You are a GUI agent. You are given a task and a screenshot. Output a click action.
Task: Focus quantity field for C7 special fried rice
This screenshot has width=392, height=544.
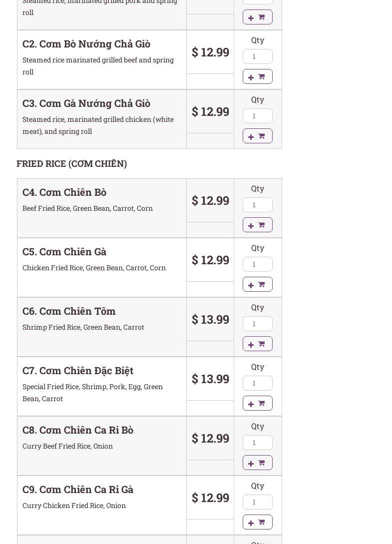click(257, 383)
